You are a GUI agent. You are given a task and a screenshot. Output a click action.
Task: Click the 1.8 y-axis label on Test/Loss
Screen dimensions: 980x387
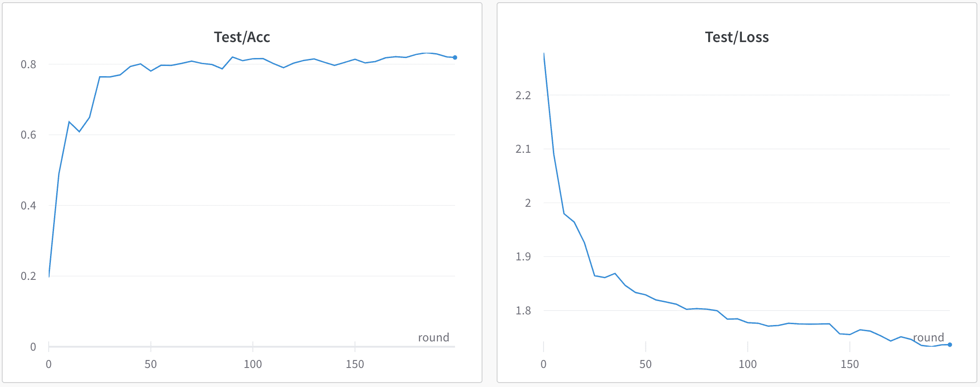click(523, 311)
